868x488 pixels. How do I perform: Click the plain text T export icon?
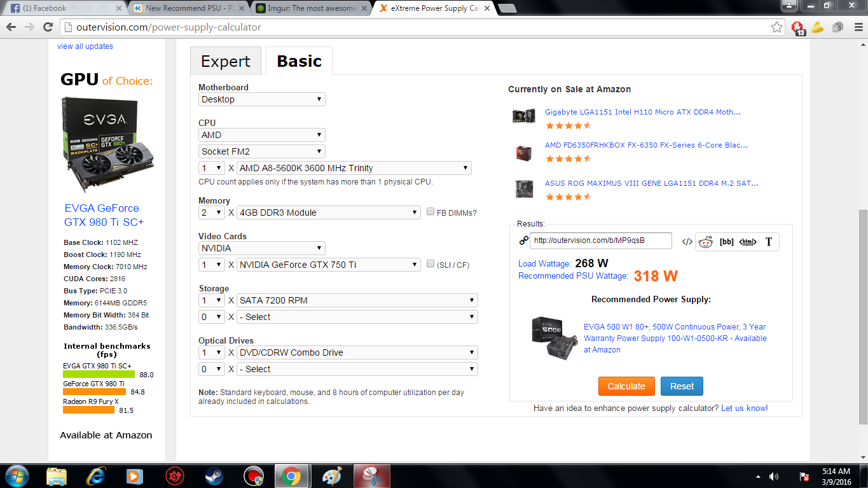tap(768, 242)
